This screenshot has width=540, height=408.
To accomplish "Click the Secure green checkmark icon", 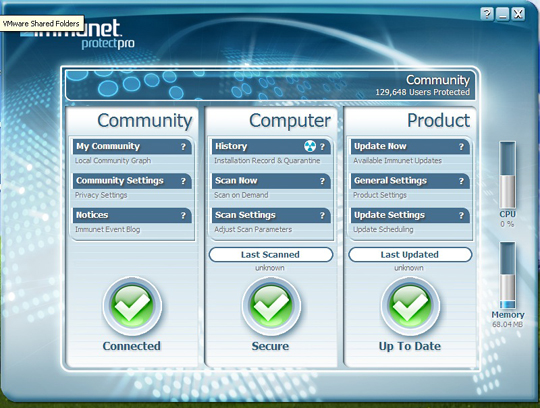I will click(271, 306).
